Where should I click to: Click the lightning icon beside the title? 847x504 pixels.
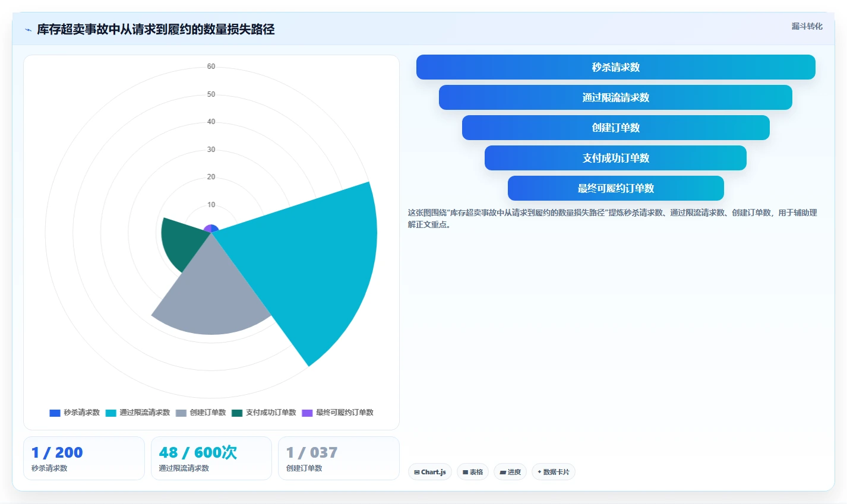[28, 30]
